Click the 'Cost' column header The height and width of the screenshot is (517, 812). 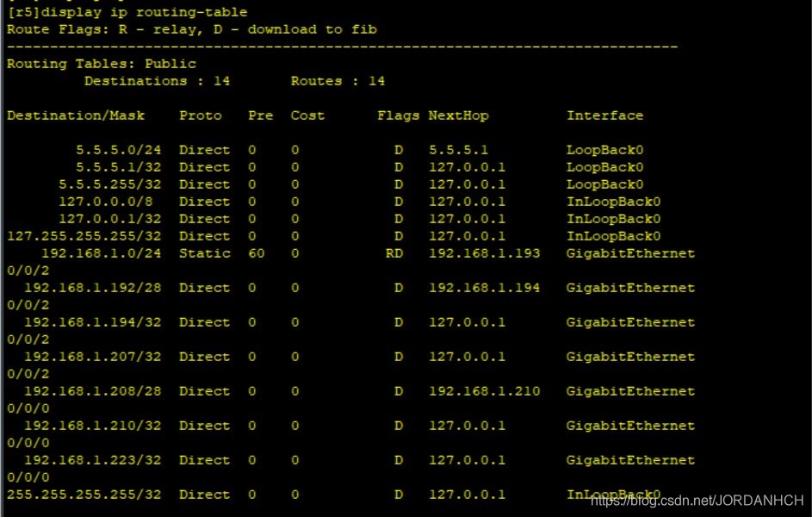pyautogui.click(x=307, y=115)
